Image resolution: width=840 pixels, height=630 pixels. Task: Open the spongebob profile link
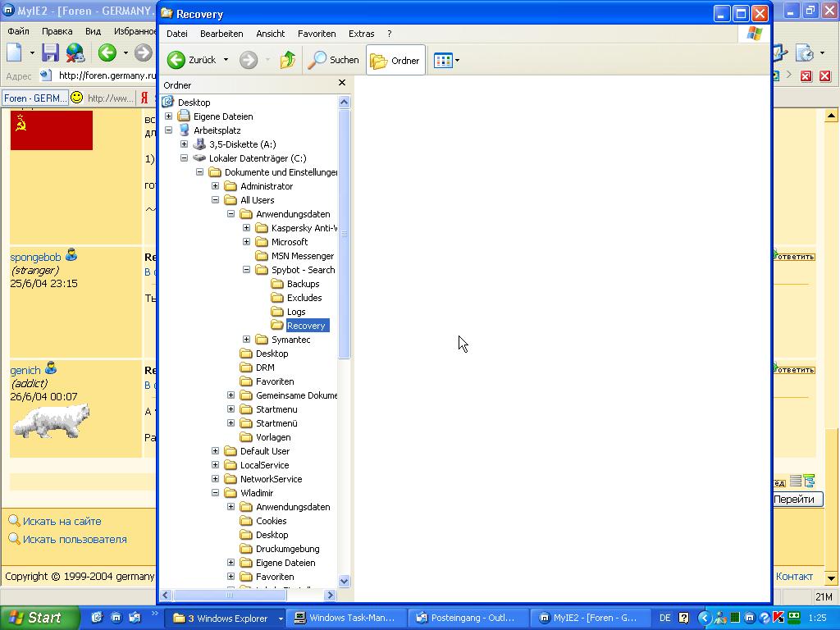[35, 257]
